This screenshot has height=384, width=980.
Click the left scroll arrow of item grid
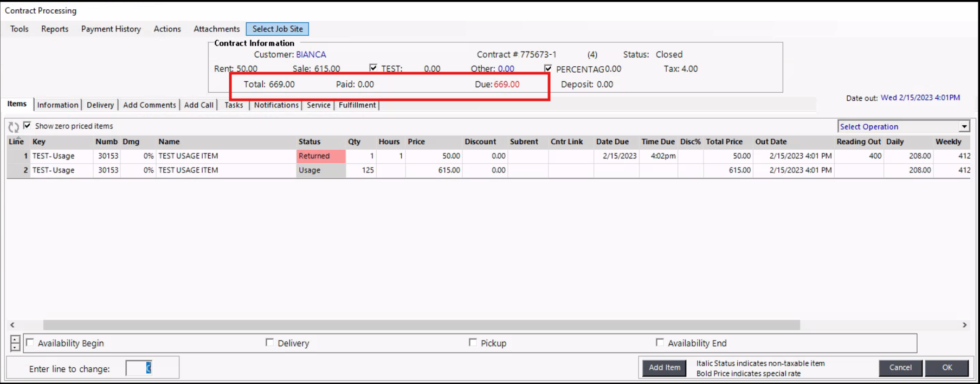coord(12,325)
